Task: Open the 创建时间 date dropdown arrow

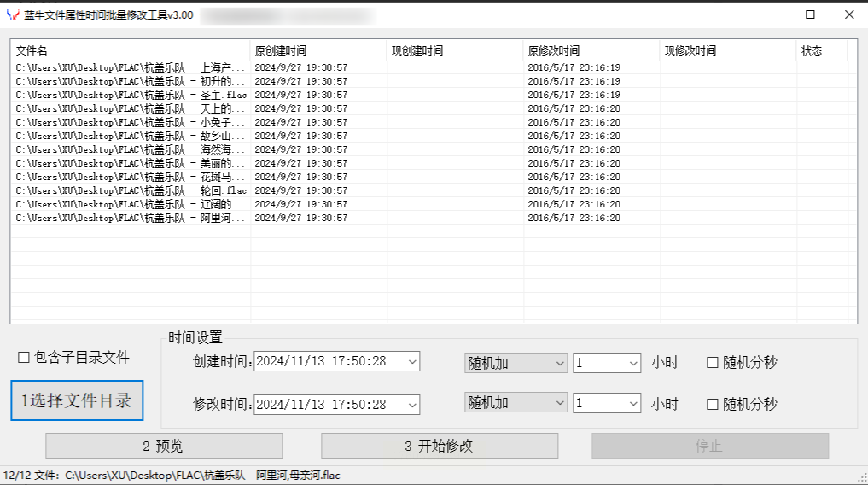Action: pos(412,361)
